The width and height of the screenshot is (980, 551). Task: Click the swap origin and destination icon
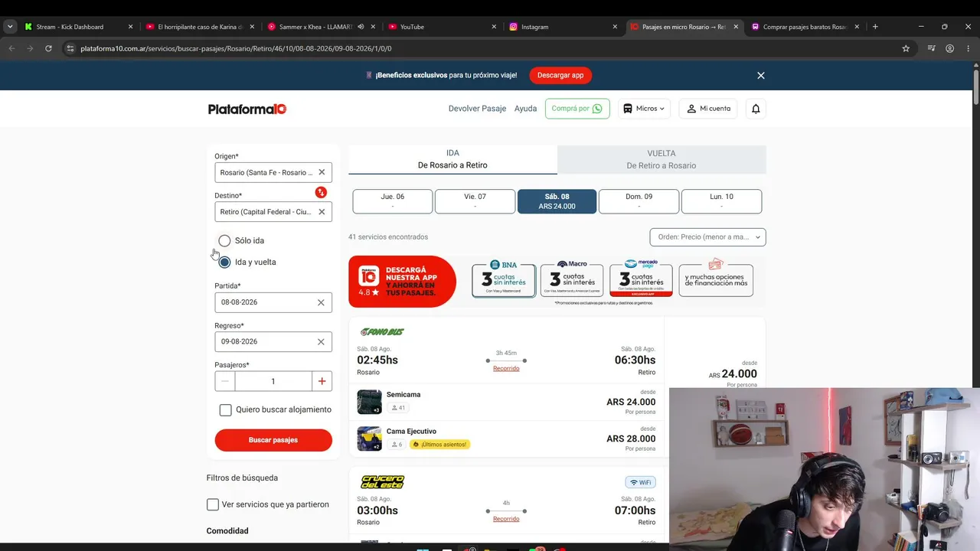coord(321,192)
